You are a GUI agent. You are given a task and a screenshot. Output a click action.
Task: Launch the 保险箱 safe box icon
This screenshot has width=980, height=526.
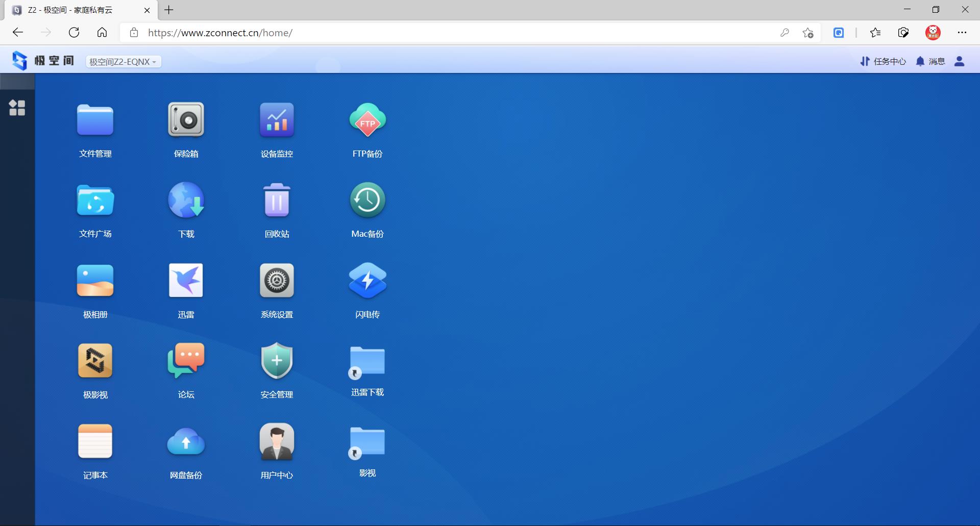pos(186,120)
